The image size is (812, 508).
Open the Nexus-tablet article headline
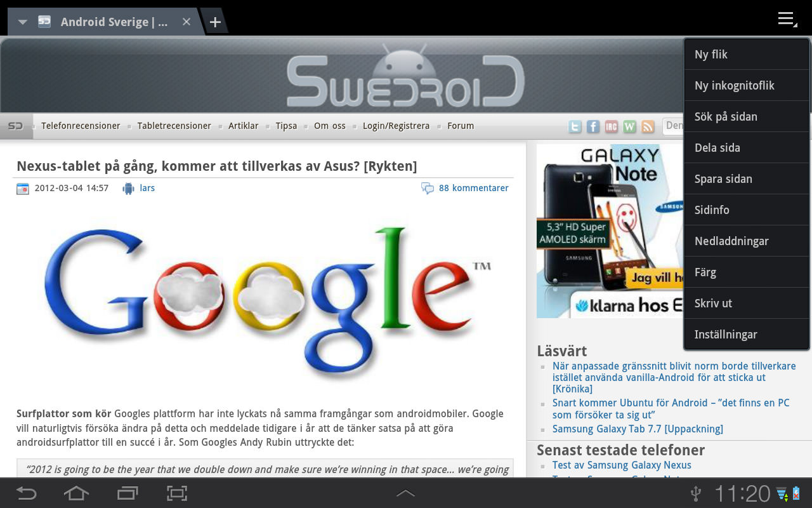[x=216, y=166]
